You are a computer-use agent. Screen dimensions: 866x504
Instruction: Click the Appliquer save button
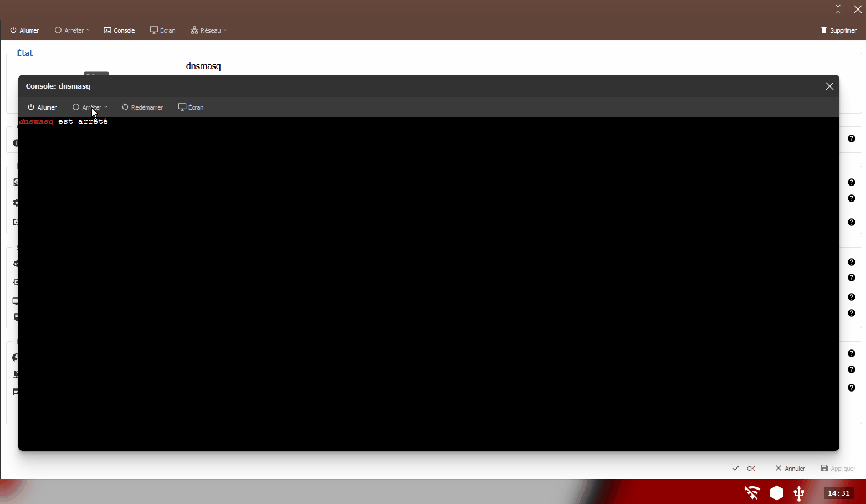coord(838,468)
